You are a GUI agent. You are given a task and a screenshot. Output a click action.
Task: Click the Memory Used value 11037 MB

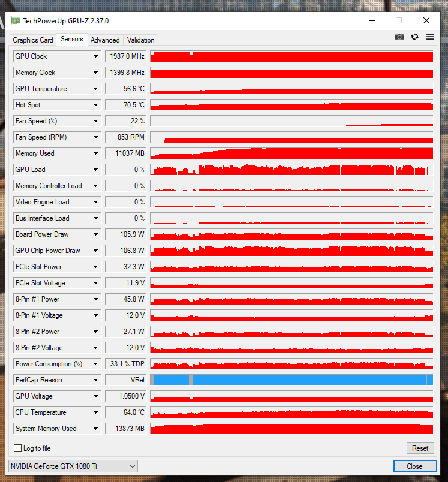click(126, 153)
